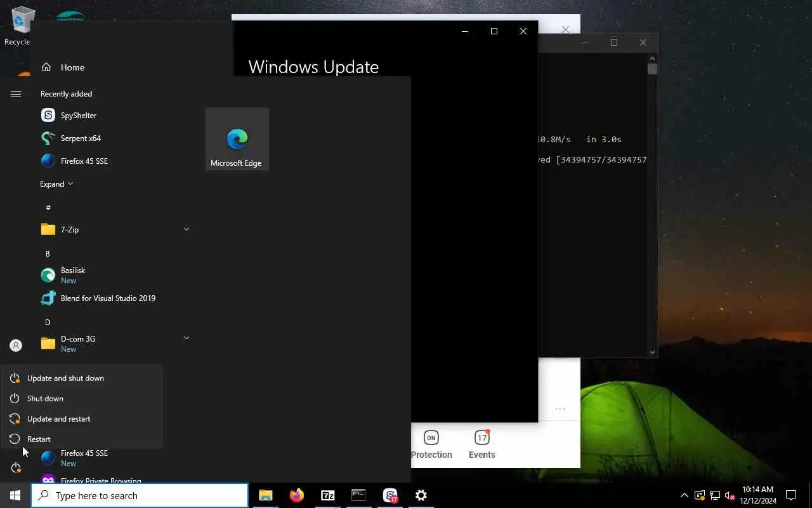
Task: Open the user account icon in Start
Action: tap(16, 345)
